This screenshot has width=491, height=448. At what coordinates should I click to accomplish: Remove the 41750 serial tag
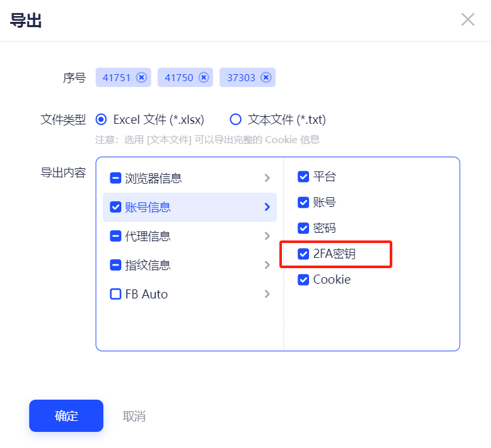tap(203, 77)
